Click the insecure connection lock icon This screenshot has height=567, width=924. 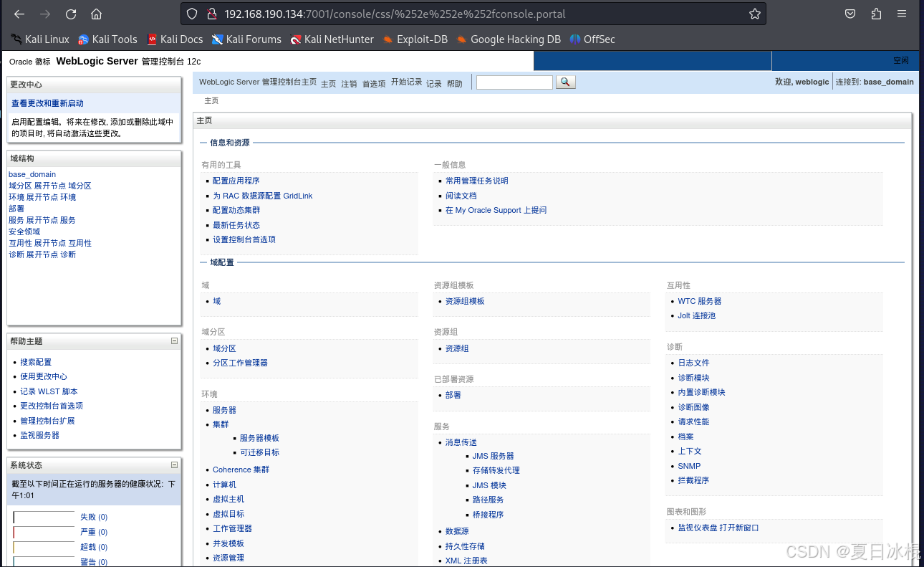[211, 14]
